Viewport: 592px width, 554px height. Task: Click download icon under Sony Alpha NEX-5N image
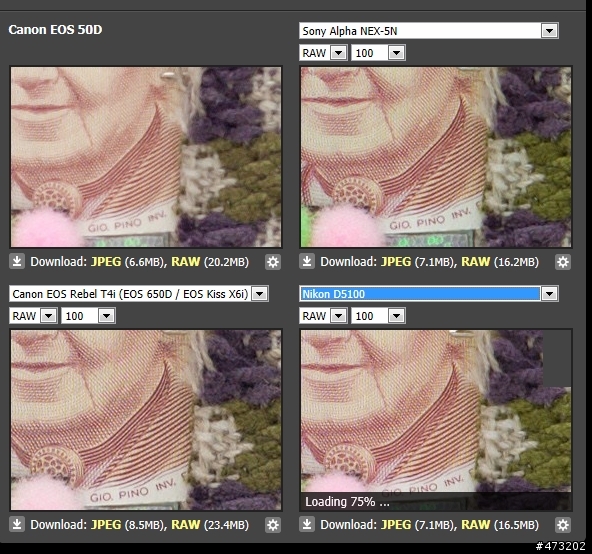point(307,261)
